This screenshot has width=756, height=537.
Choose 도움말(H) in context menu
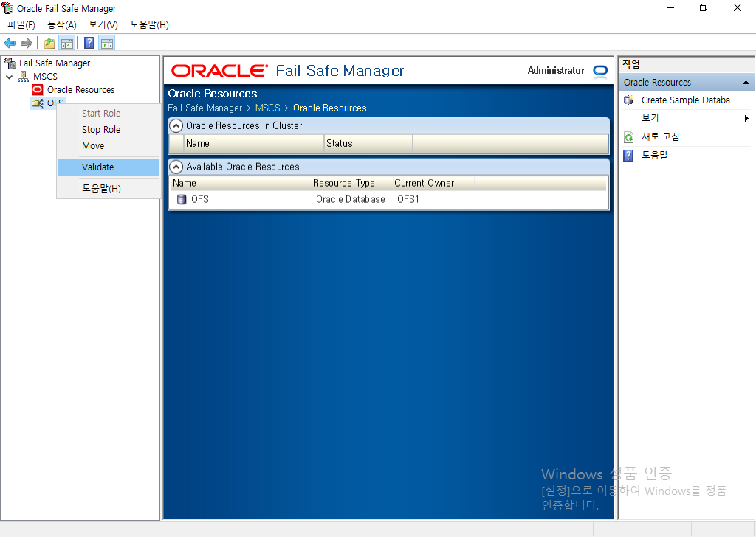coord(109,188)
